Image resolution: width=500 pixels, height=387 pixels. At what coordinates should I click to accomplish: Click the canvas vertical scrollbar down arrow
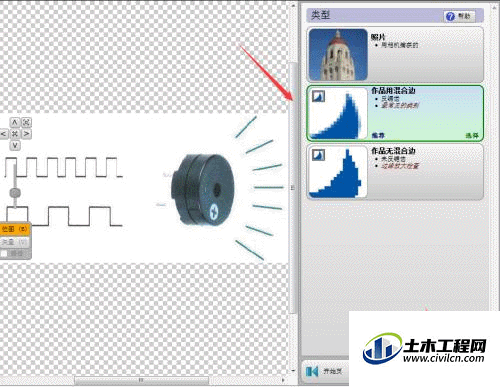click(293, 370)
